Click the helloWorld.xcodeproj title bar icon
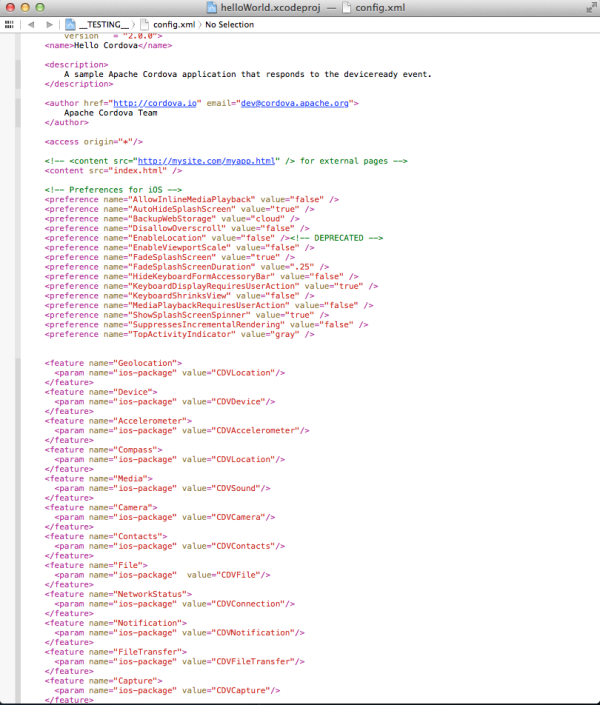This screenshot has width=600, height=705. [211, 7]
